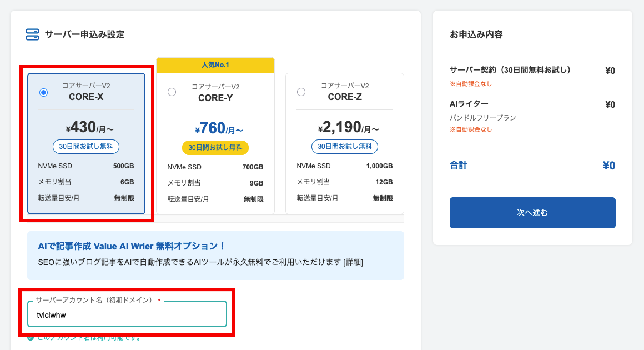Open the [詳細] link in AI banner
The image size is (644, 350).
(353, 262)
